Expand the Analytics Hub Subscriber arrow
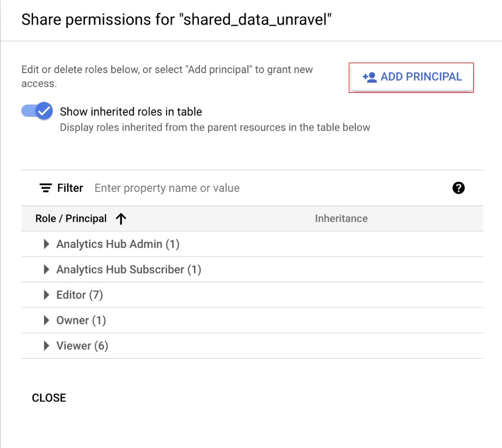Viewport: 502px width, 448px height. (46, 270)
